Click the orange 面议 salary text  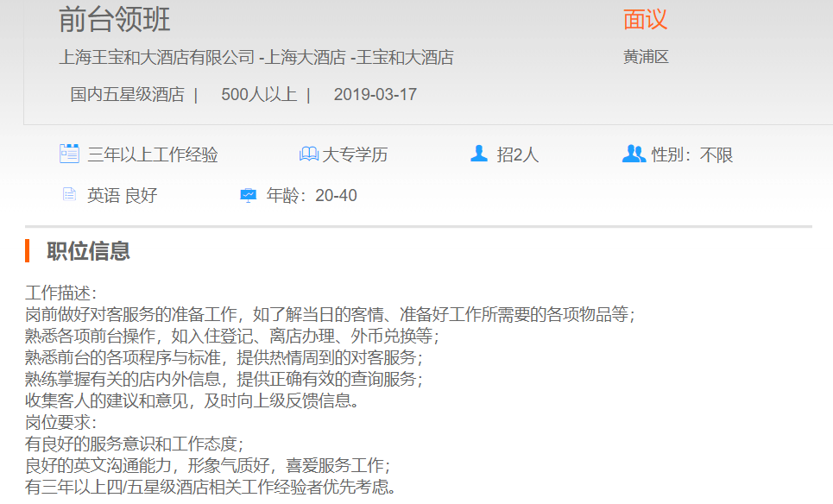(x=645, y=19)
